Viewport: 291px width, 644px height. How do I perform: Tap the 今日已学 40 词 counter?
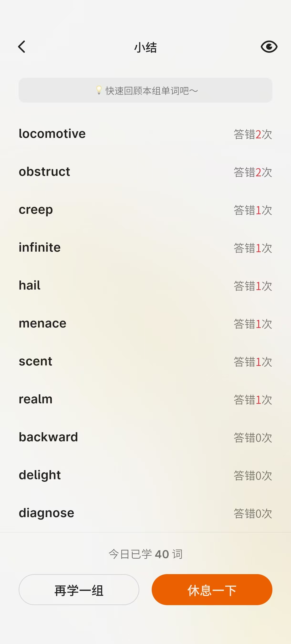pyautogui.click(x=145, y=554)
